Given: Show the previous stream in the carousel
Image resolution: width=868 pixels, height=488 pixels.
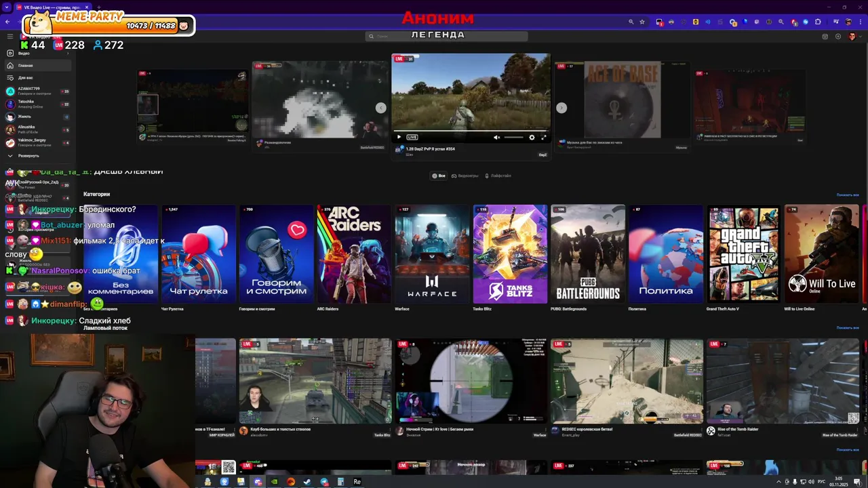Looking at the screenshot, I should click(381, 108).
